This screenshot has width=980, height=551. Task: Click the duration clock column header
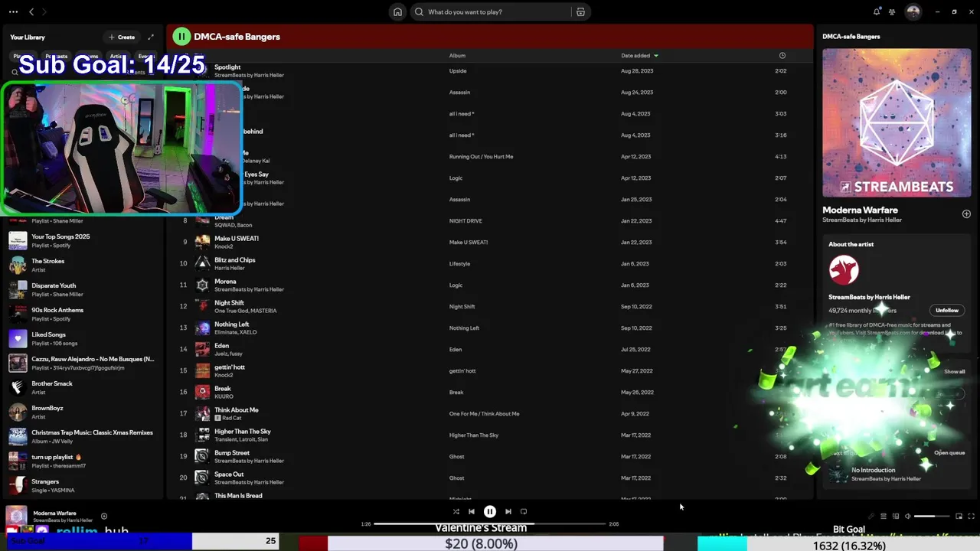[782, 55]
